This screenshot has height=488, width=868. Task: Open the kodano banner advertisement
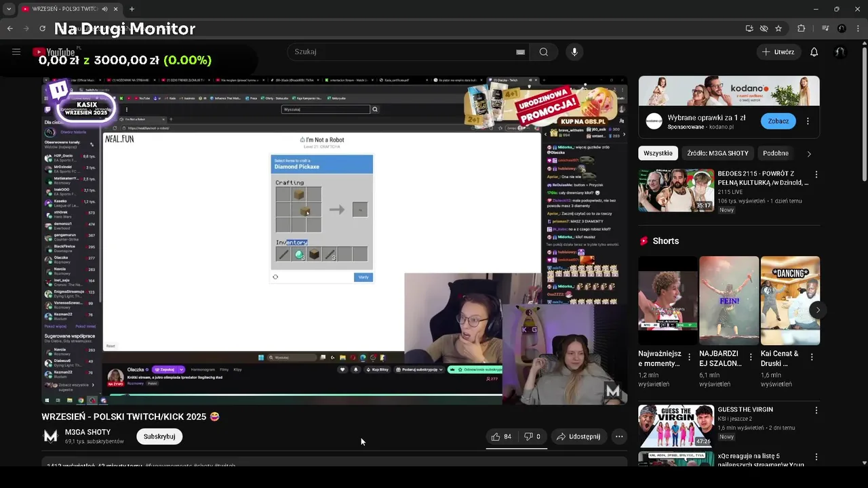coord(729,91)
